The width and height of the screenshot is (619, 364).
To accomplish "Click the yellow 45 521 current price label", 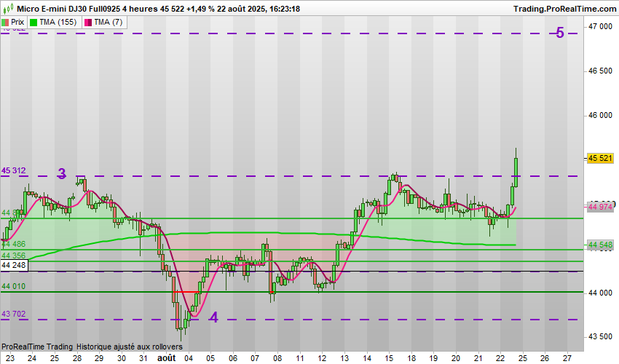I will coord(600,158).
